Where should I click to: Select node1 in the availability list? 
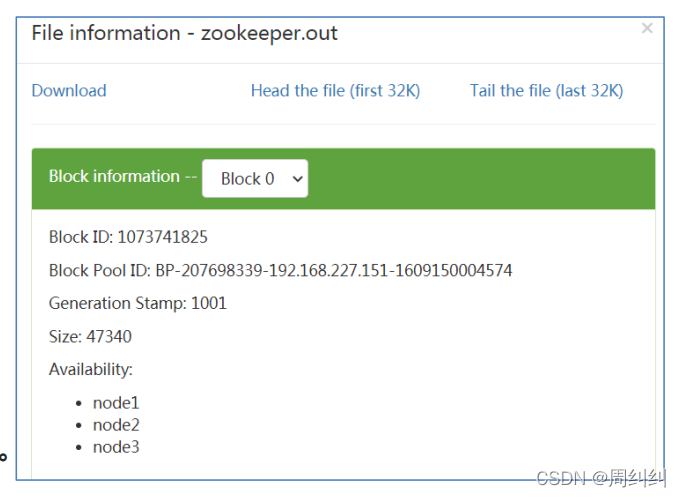pos(116,403)
